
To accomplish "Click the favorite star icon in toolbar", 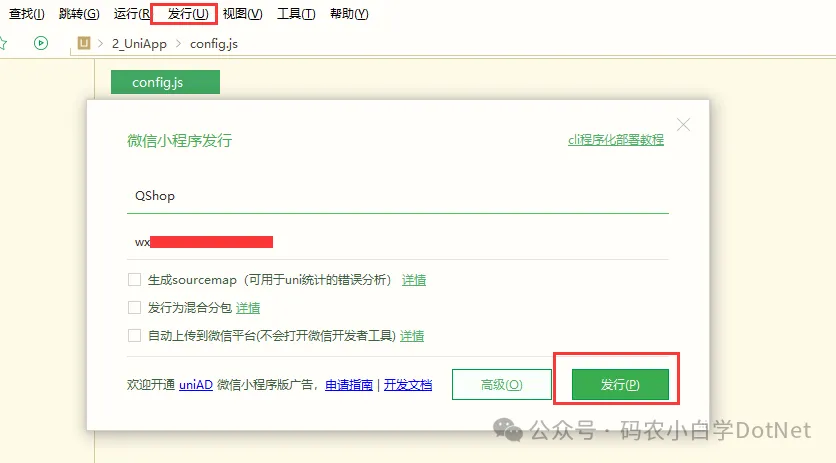I will [x=3, y=43].
